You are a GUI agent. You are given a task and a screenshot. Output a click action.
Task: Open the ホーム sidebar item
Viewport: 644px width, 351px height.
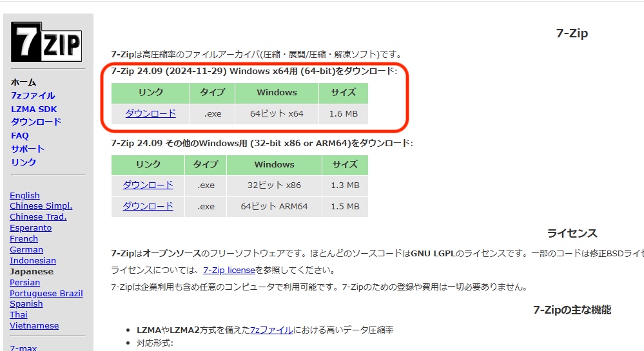click(x=23, y=82)
